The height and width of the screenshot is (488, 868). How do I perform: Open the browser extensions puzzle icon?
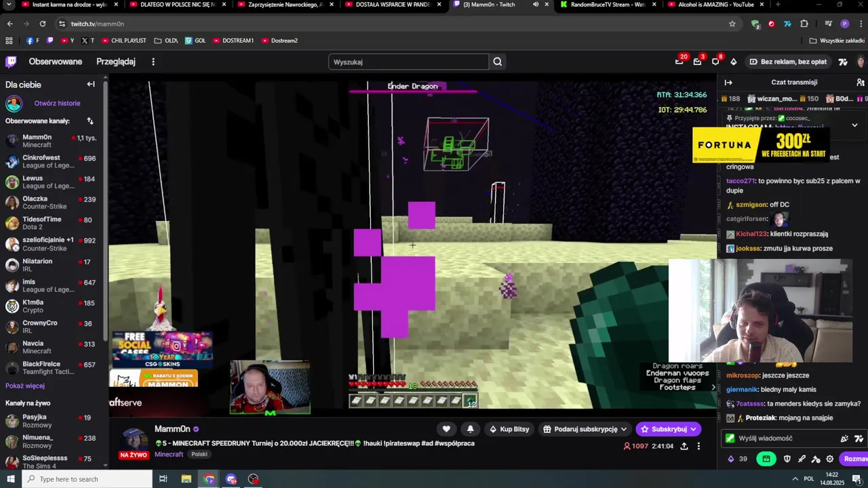coord(804,24)
